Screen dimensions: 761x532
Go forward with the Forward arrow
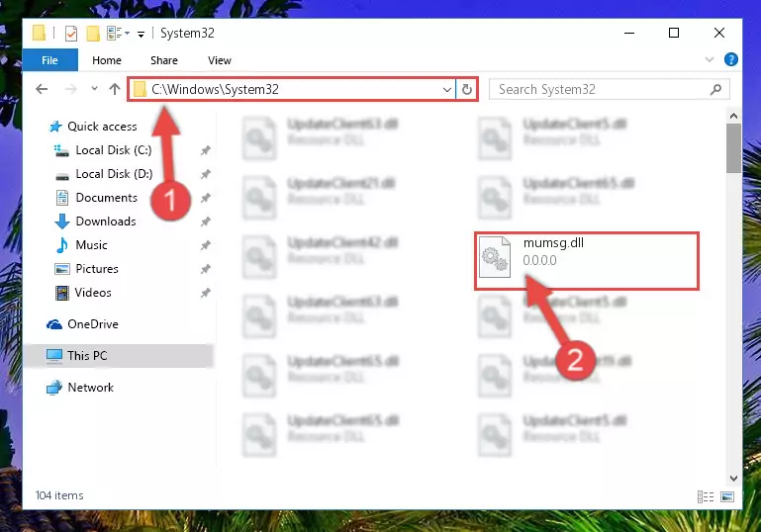(71, 89)
